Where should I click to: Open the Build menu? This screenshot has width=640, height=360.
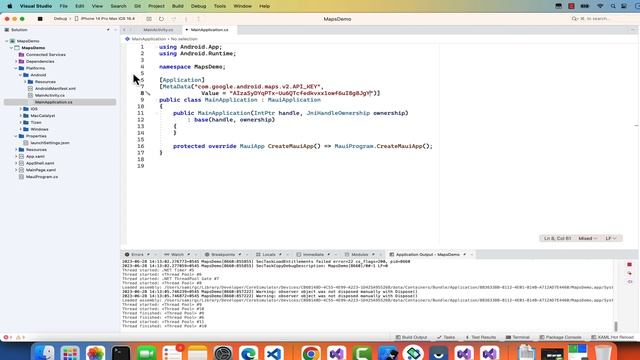click(x=178, y=6)
